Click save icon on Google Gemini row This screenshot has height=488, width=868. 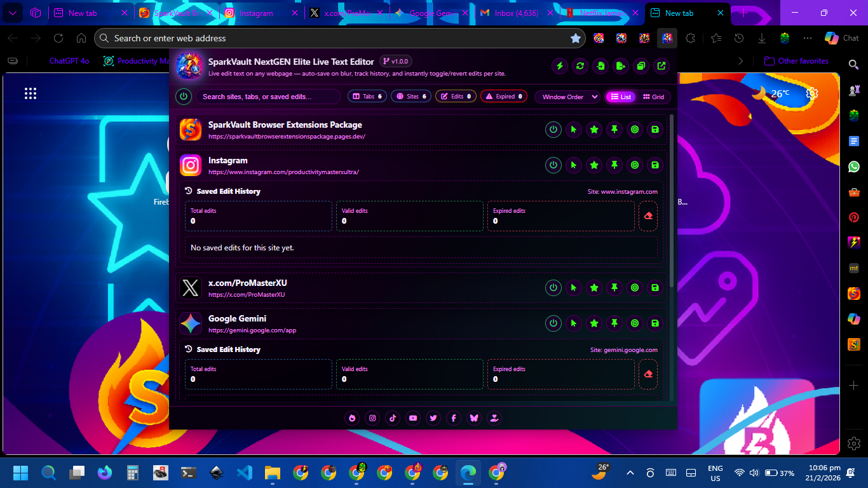click(655, 323)
